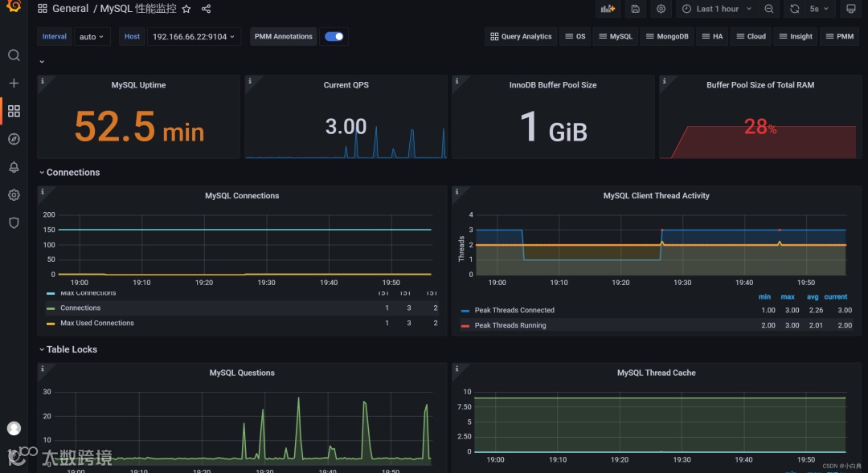Show info for InnoDB Buffer Pool Size panel

point(457,81)
